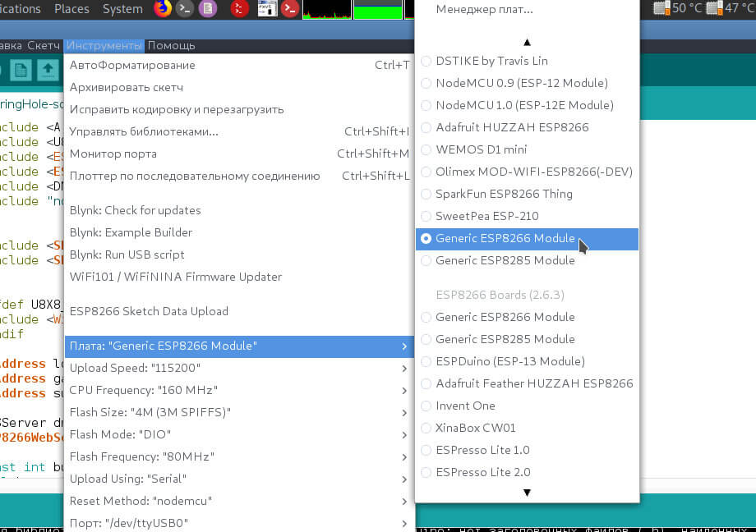756x532 pixels.
Task: Click "Blynk: Check for updates"
Action: pyautogui.click(x=135, y=210)
